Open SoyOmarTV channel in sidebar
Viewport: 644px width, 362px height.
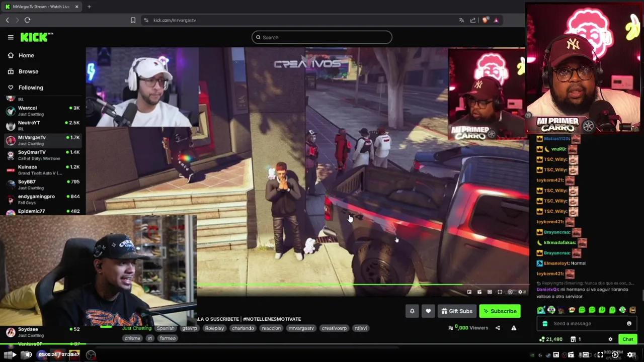43,155
